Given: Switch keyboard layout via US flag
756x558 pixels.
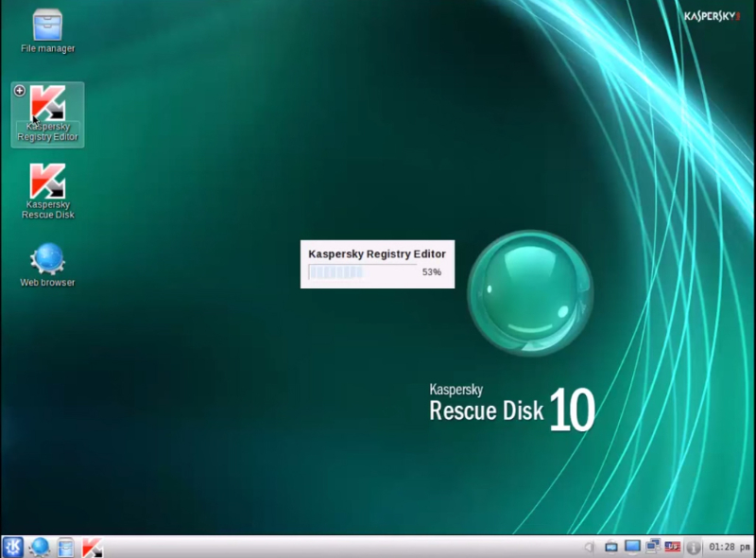Looking at the screenshot, I should (x=673, y=547).
